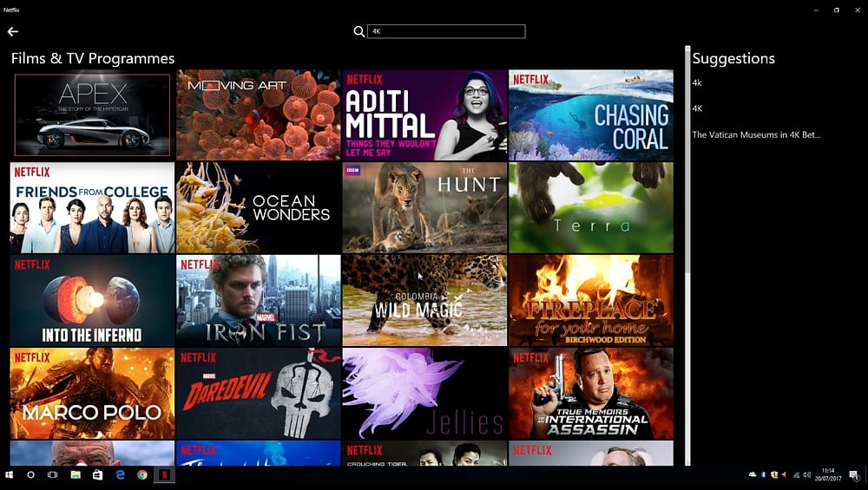Click the white volume tray icon
The image size is (868, 490).
(806, 474)
